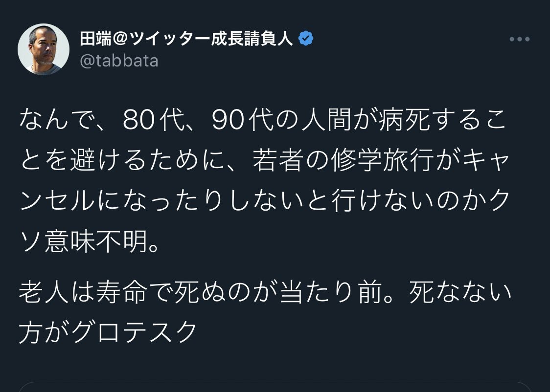Open the profile picture of 田端
The image size is (550, 392).
(44, 49)
